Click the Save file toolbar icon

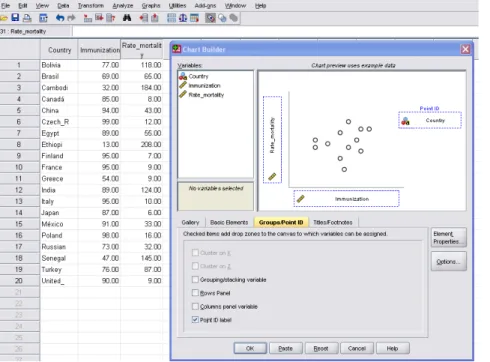tap(15, 18)
